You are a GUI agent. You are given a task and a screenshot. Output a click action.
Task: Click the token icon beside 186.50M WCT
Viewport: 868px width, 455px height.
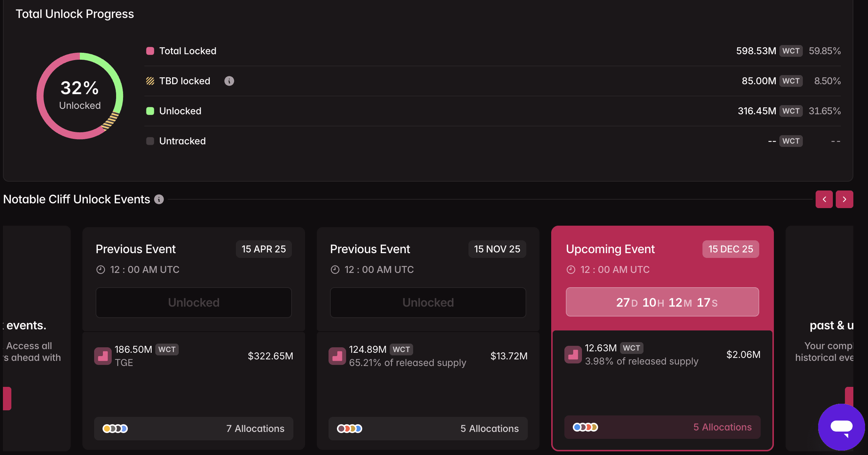103,356
